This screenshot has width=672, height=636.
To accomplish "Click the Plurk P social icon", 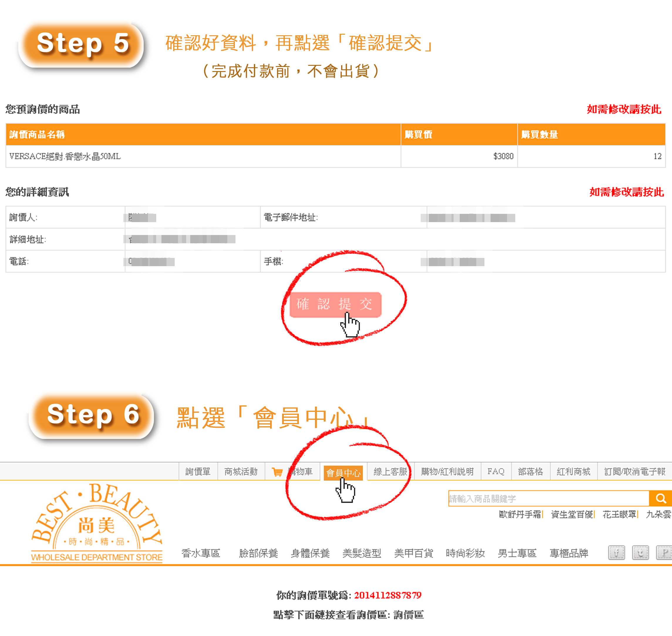I will pyautogui.click(x=664, y=553).
